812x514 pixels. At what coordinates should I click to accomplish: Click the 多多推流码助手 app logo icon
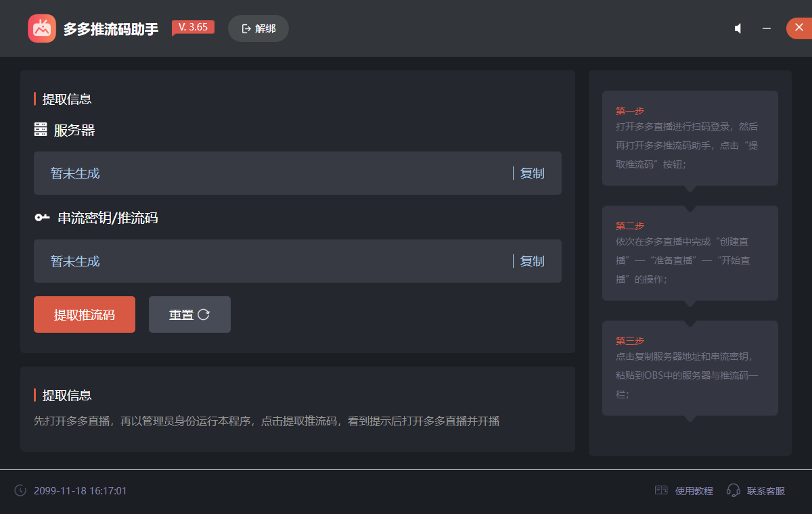click(42, 28)
